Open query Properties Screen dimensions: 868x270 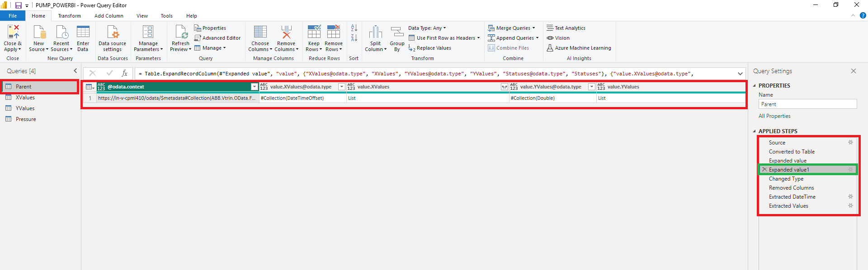(210, 28)
